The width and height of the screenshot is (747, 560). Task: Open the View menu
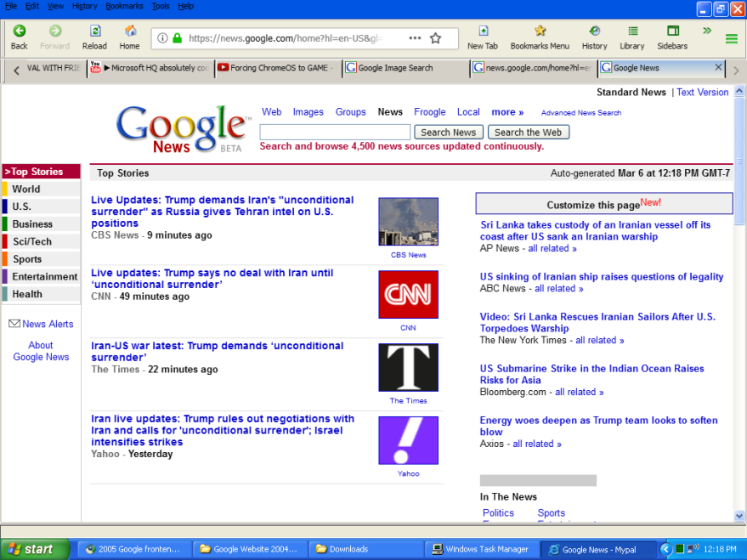55,6
